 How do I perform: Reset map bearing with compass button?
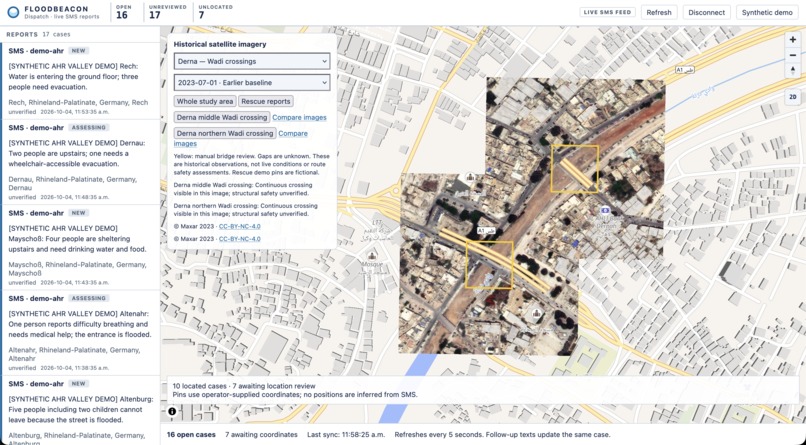793,70
